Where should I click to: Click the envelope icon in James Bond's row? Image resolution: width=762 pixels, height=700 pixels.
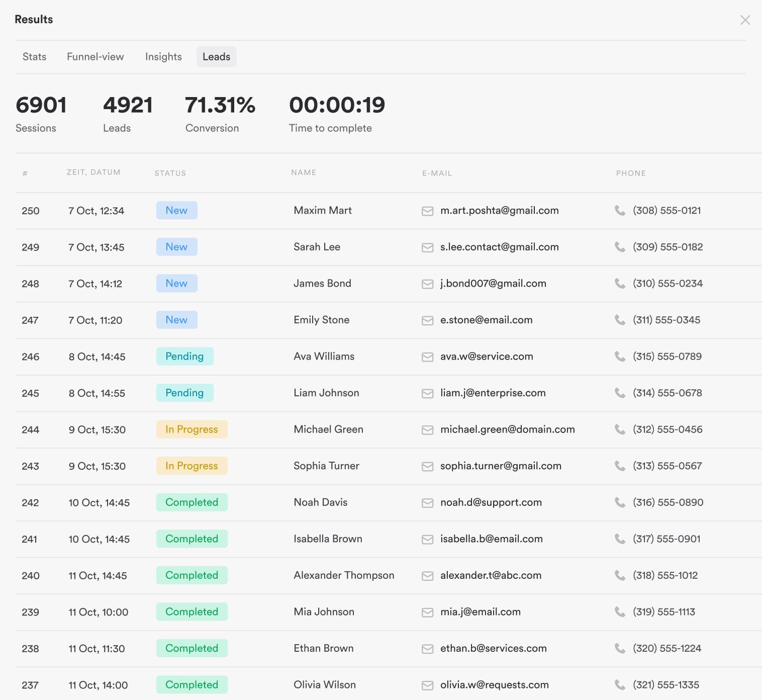click(x=427, y=284)
